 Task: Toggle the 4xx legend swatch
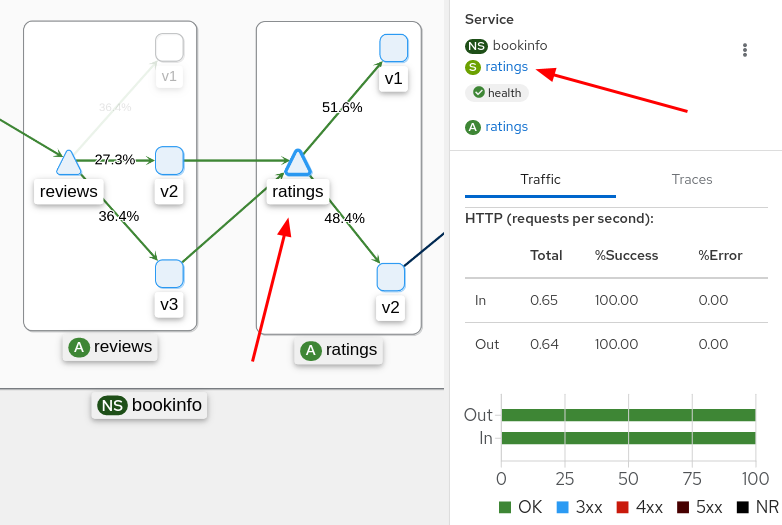click(623, 507)
